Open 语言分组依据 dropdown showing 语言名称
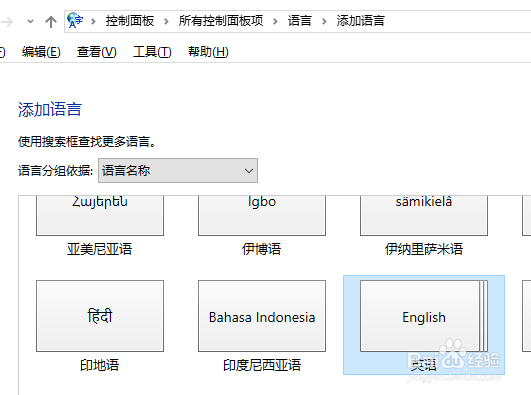The width and height of the screenshot is (531, 395). click(x=178, y=170)
